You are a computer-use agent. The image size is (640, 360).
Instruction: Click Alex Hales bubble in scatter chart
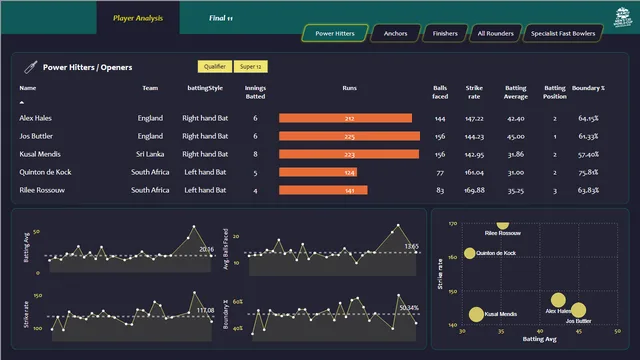coord(558,300)
